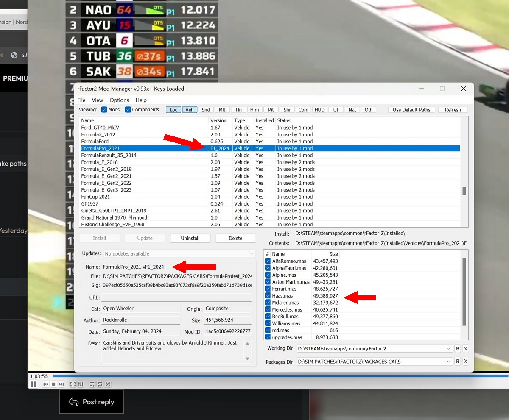Click B browse button for Packages Dir

tap(458, 362)
